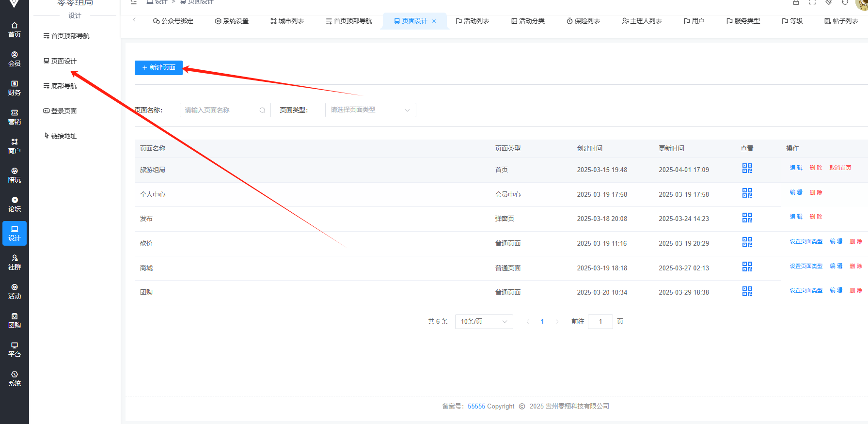The height and width of the screenshot is (424, 868).
Task: Open the 团购 sidebar module
Action: click(x=15, y=320)
